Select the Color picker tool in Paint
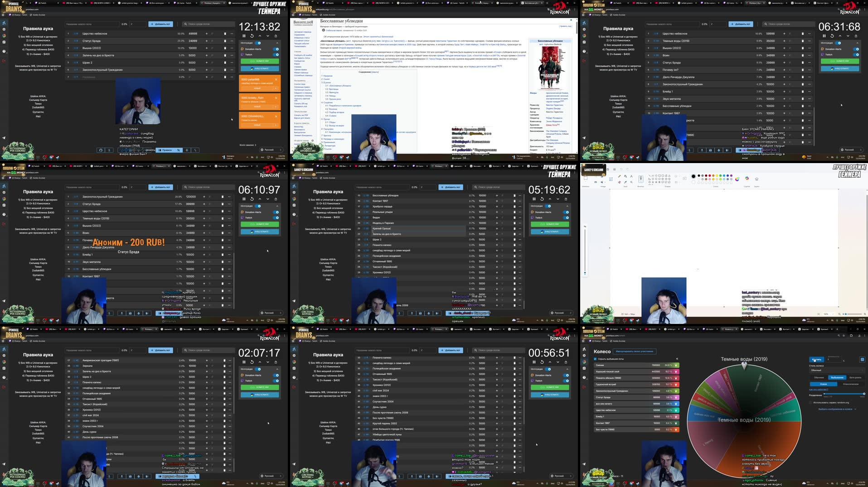Image resolution: width=868 pixels, height=487 pixels. point(626,181)
